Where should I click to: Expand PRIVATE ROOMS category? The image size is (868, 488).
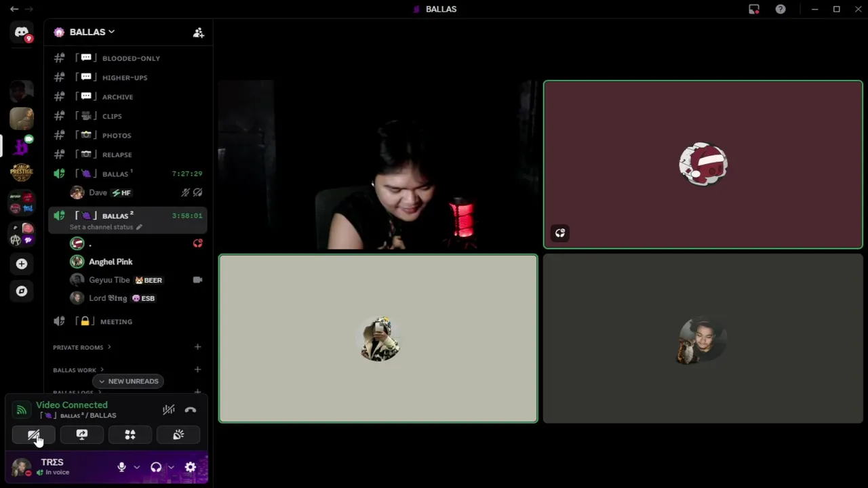tap(82, 347)
